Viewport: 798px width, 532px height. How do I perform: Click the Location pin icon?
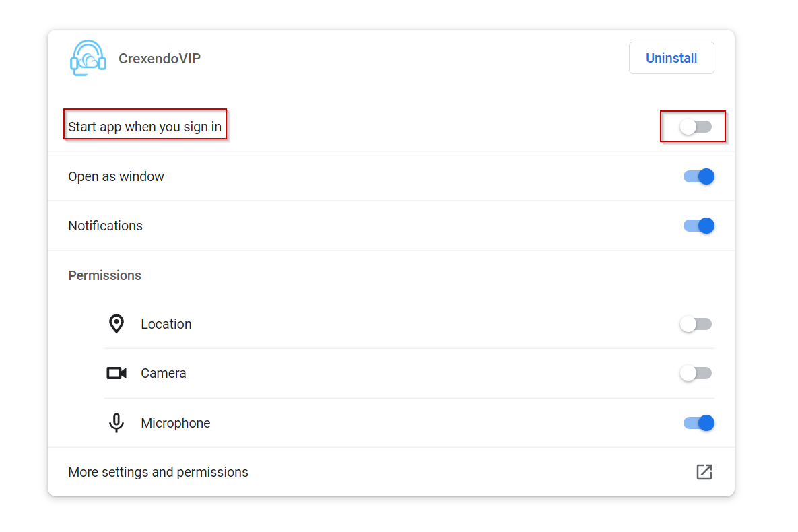coord(117,324)
